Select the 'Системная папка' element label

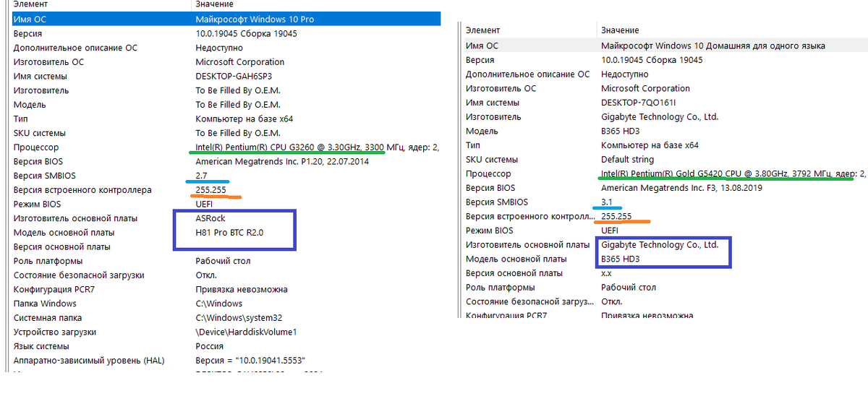[x=48, y=318]
